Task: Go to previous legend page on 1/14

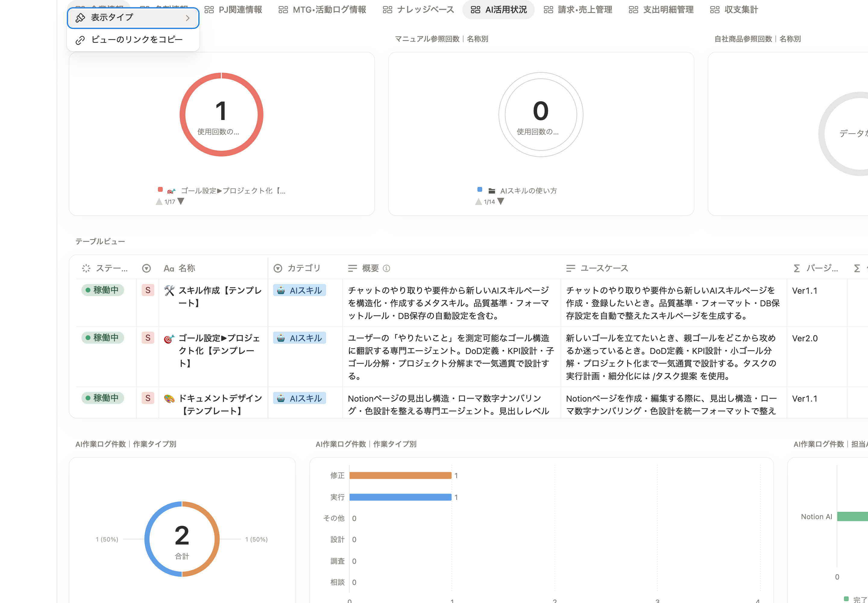Action: coord(479,201)
